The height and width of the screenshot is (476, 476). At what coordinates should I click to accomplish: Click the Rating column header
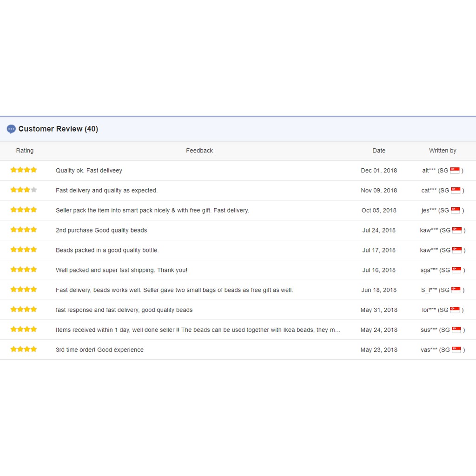click(25, 151)
